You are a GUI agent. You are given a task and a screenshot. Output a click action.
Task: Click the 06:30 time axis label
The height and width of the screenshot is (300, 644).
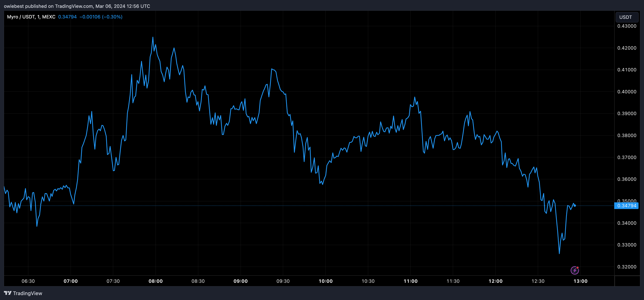(28, 281)
